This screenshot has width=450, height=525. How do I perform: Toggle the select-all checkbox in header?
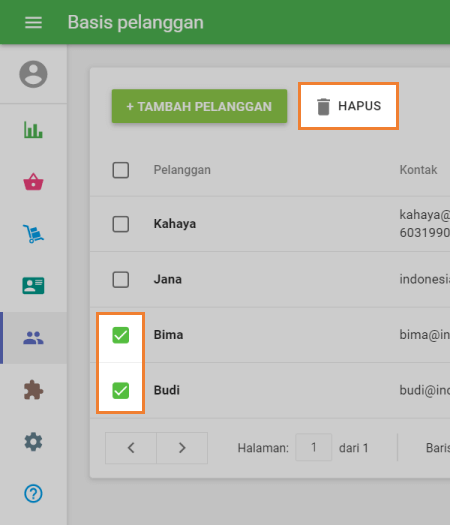click(121, 170)
